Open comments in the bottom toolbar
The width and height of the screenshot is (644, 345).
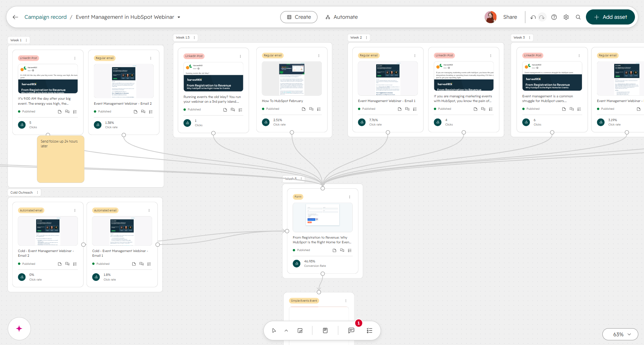click(351, 331)
